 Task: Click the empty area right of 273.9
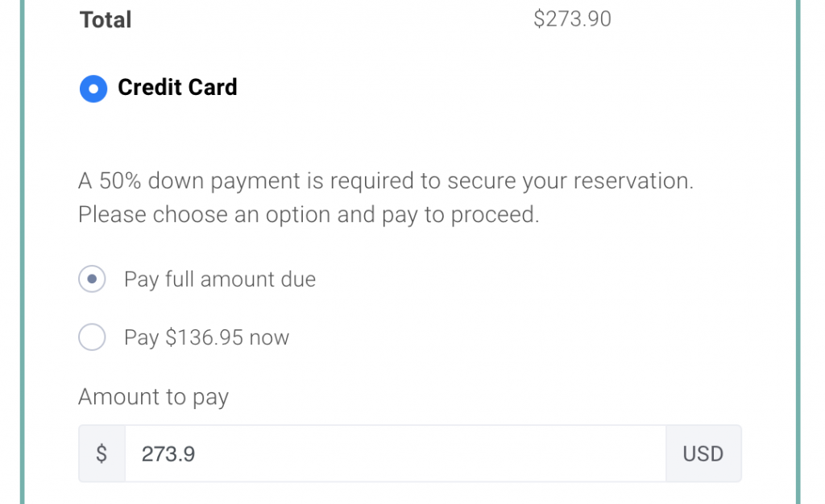430,453
